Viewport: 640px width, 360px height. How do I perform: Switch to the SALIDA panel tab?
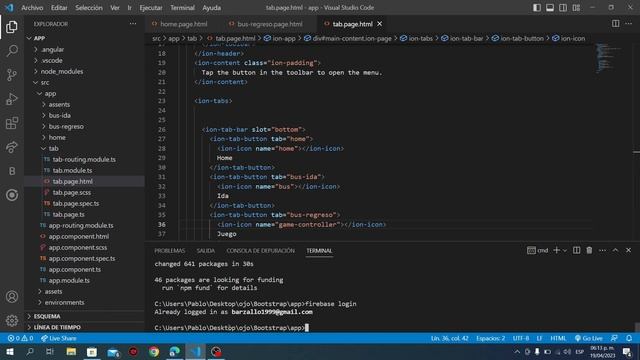(206, 251)
